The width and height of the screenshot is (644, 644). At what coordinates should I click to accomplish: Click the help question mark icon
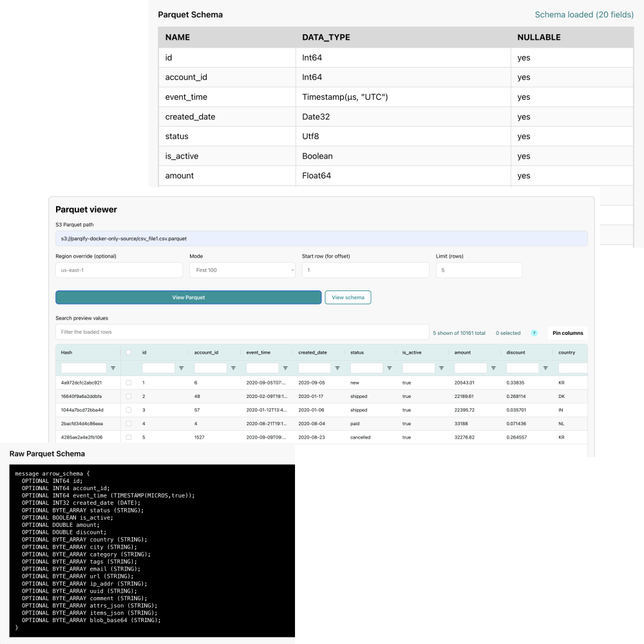tap(534, 333)
